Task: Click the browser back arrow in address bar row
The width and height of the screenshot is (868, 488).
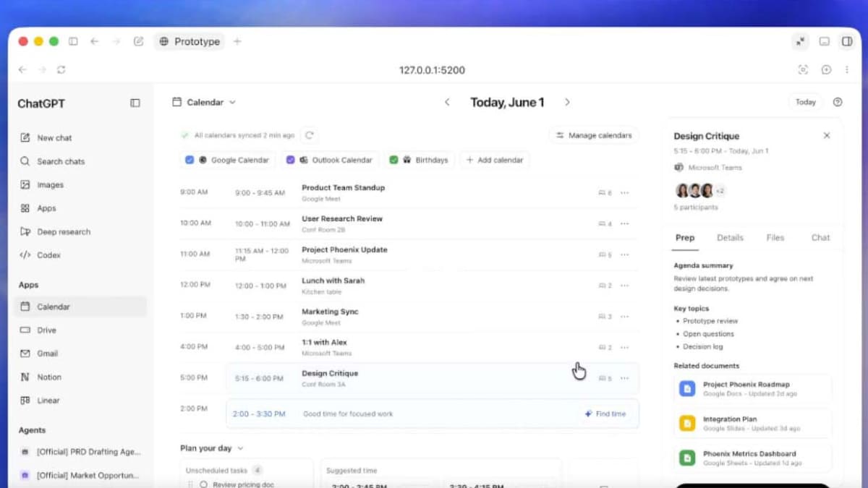Action: (x=22, y=70)
